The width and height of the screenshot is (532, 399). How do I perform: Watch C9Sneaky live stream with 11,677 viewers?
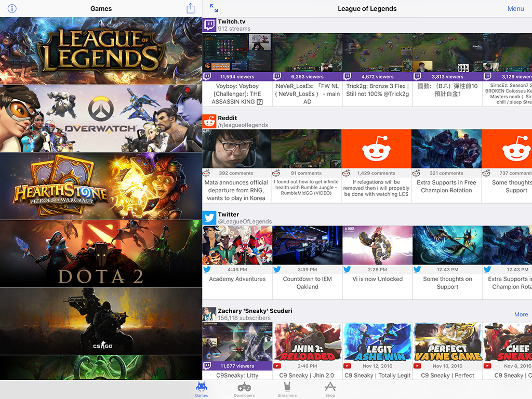237,342
